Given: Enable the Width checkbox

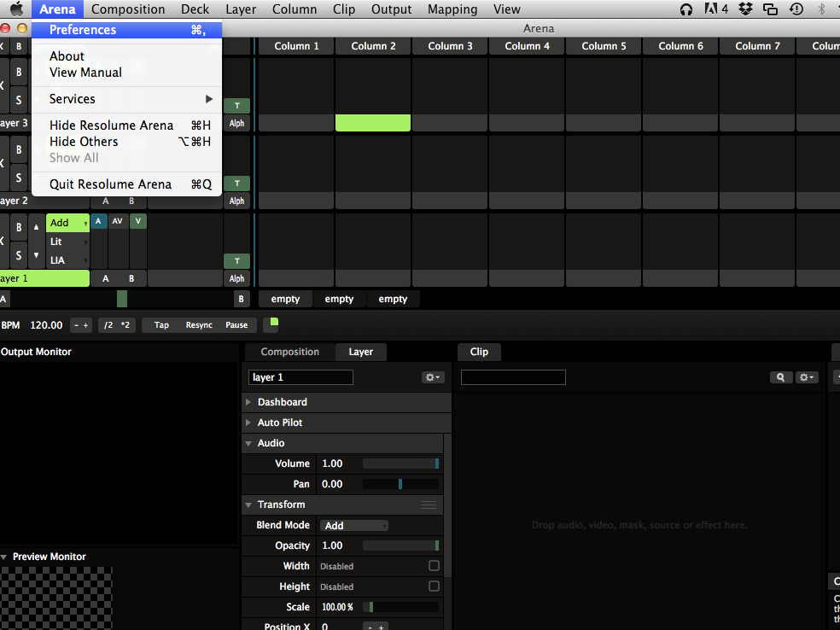Looking at the screenshot, I should tap(434, 566).
